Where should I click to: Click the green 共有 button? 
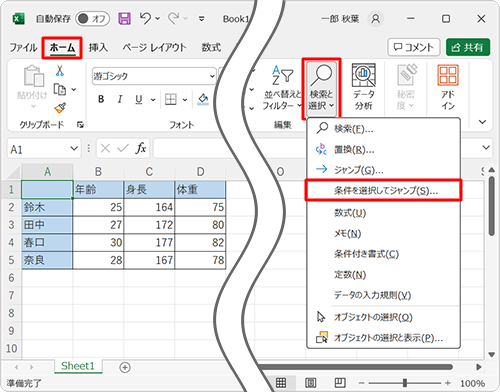point(468,47)
